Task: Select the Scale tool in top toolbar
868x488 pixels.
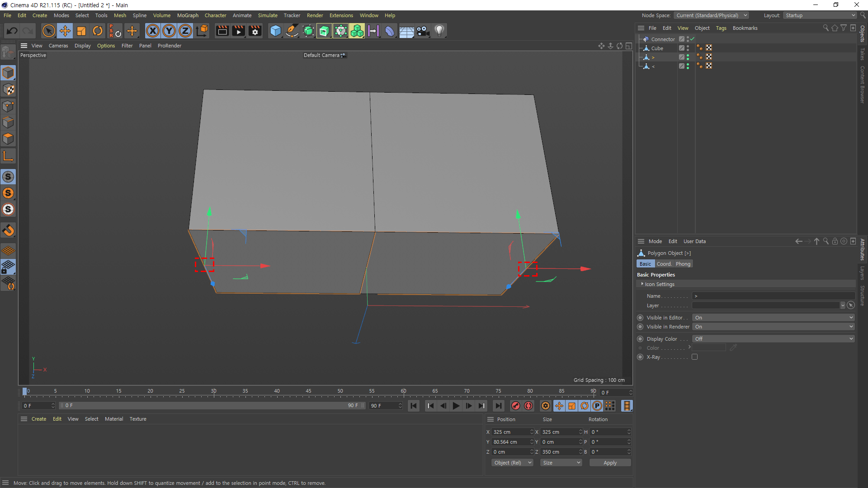Action: pos(81,31)
